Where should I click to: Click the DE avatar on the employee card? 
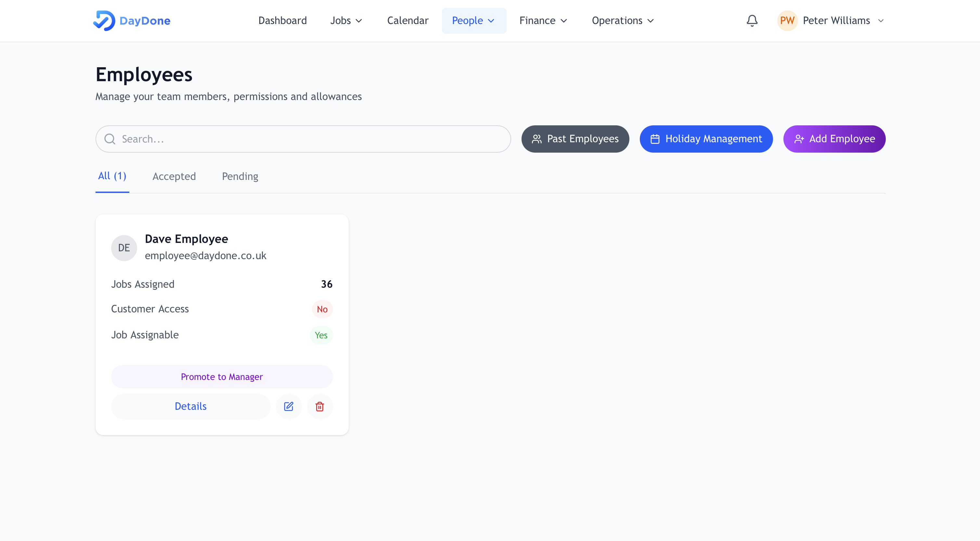(x=124, y=248)
